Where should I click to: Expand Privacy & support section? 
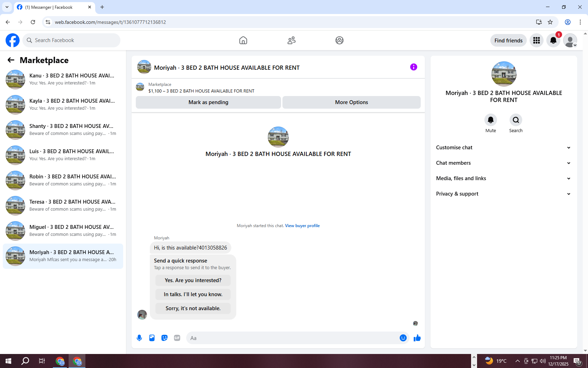pos(504,194)
